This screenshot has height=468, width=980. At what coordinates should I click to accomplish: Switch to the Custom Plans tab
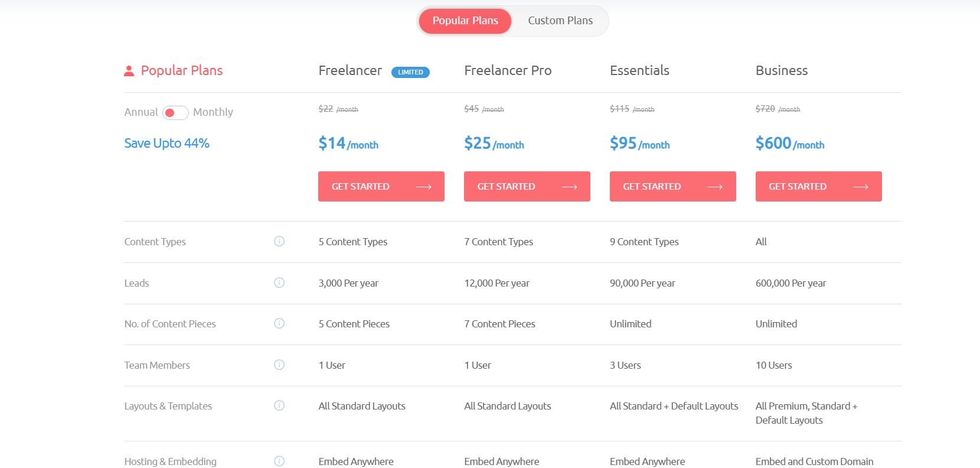(560, 21)
